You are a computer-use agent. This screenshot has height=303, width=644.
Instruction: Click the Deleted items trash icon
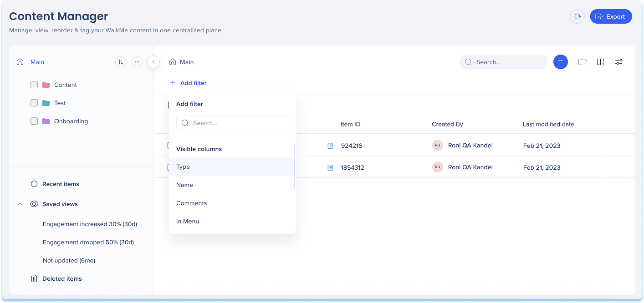(34, 278)
